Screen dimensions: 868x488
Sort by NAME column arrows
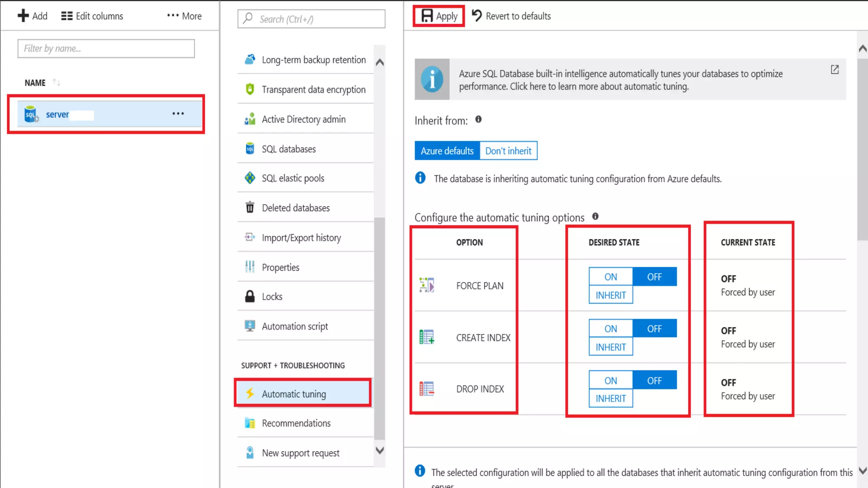pyautogui.click(x=56, y=83)
